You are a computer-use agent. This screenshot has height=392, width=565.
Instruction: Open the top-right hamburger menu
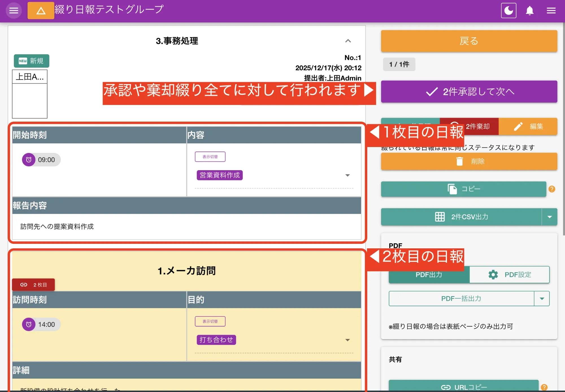551,10
